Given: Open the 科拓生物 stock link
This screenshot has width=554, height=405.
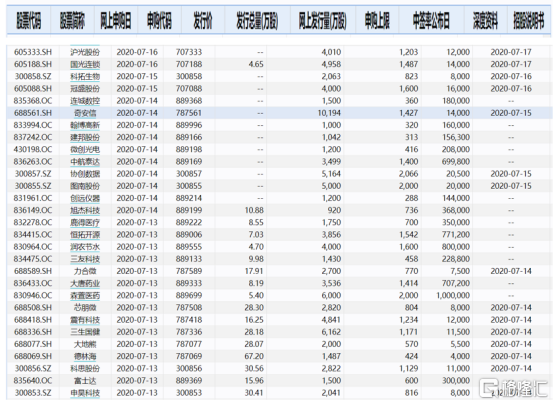Looking at the screenshot, I should tap(85, 77).
